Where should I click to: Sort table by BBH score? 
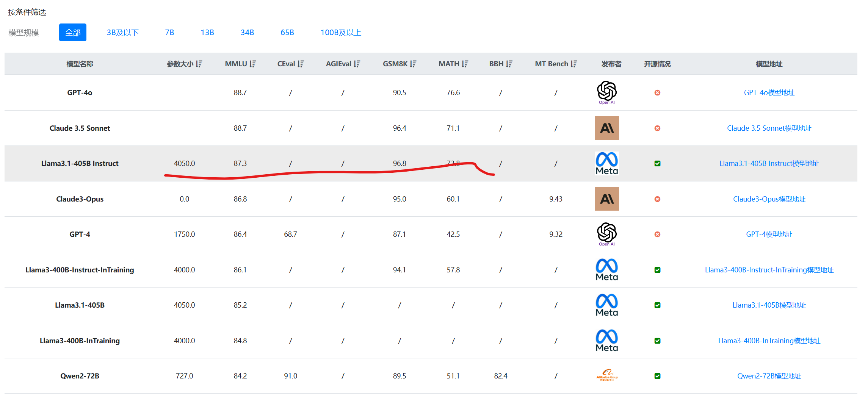tap(509, 64)
